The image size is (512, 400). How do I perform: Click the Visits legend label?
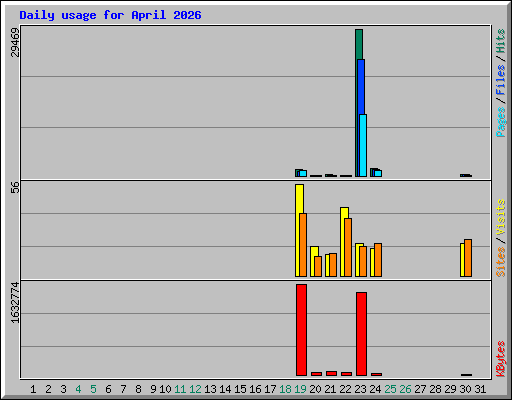pyautogui.click(x=501, y=218)
